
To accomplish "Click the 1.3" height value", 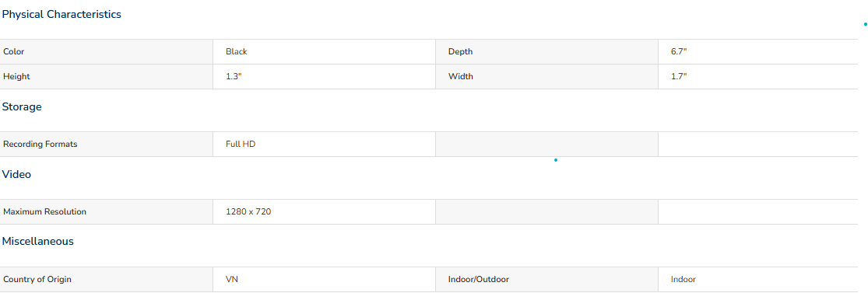I will point(234,77).
